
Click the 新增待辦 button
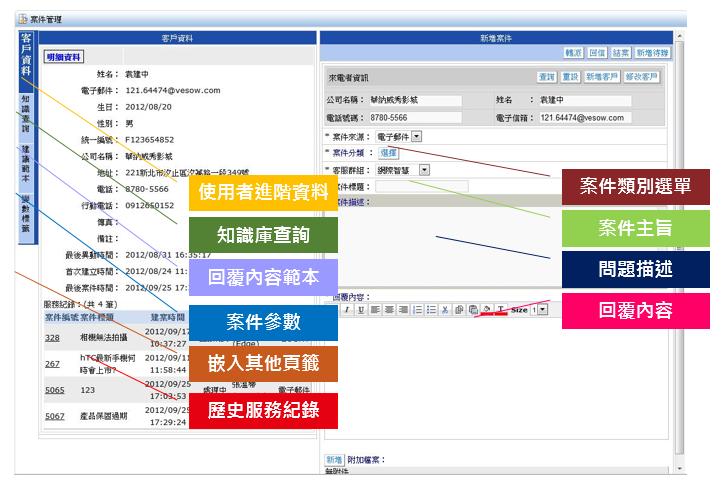653,53
